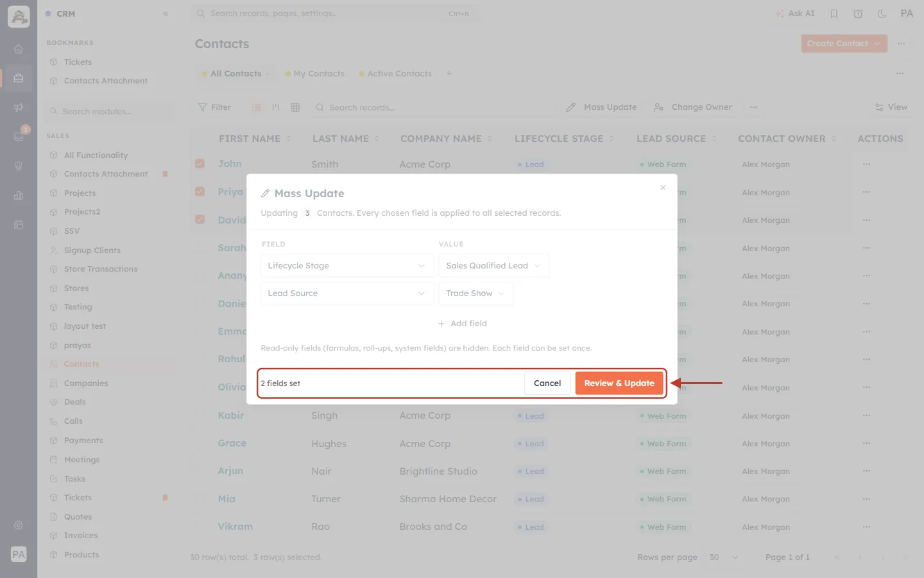Uncheck John Smith row checkbox
Screen dimensions: 924x578
pyautogui.click(x=200, y=164)
